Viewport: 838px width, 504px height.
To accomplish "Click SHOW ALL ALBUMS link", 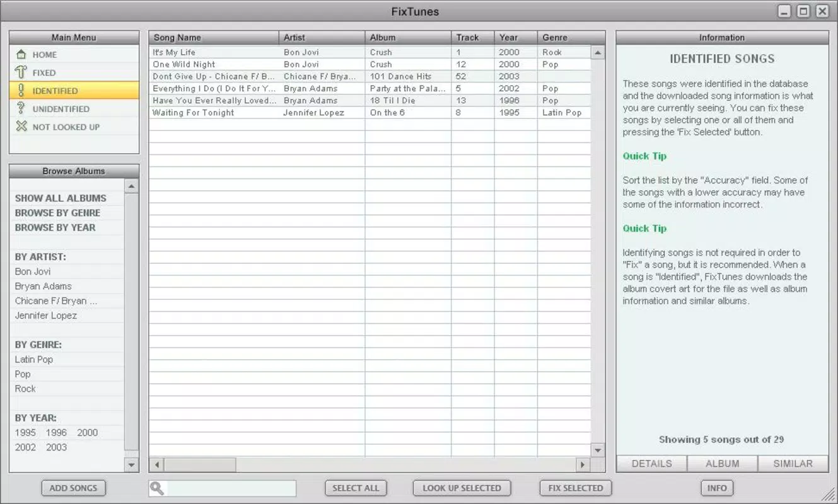I will click(61, 198).
